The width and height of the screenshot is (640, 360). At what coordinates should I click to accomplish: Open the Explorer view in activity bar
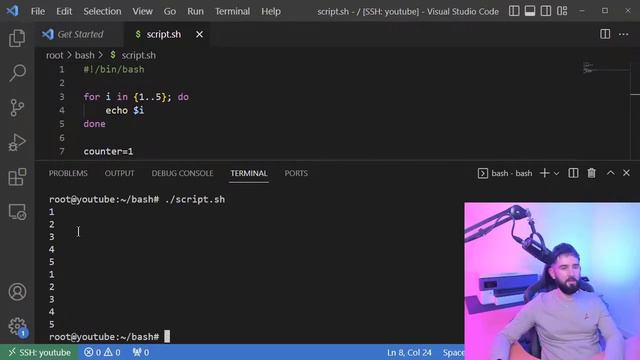[x=17, y=38]
